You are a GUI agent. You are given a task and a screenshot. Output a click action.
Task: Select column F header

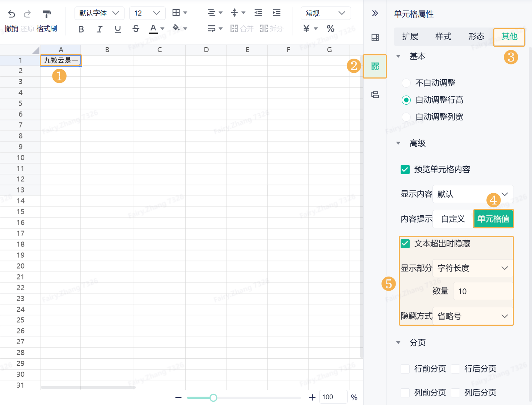coord(288,50)
